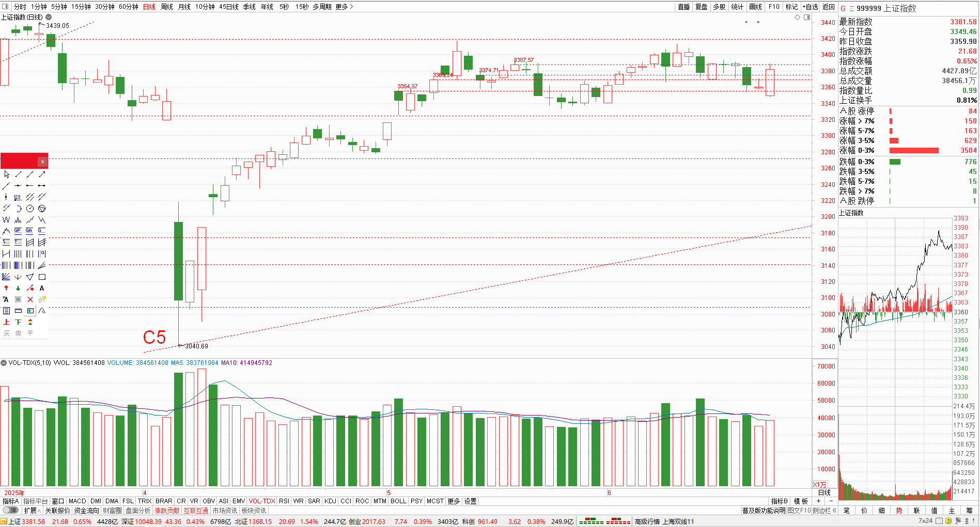
Task: Click the 返回 back button
Action: click(x=828, y=7)
